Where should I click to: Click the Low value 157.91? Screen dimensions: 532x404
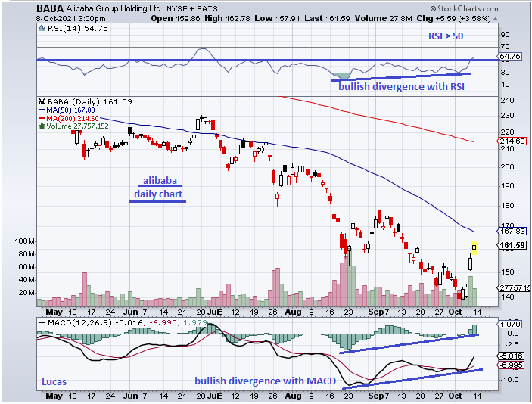tap(287, 19)
